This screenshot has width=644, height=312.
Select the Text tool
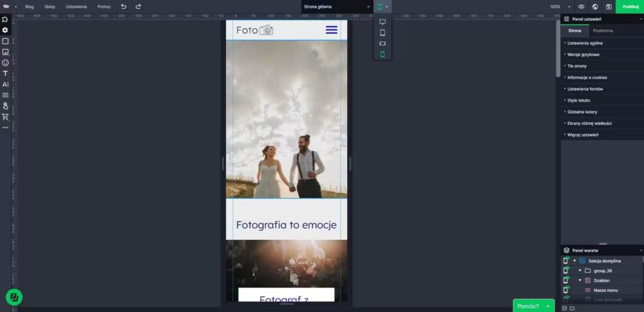pyautogui.click(x=5, y=74)
